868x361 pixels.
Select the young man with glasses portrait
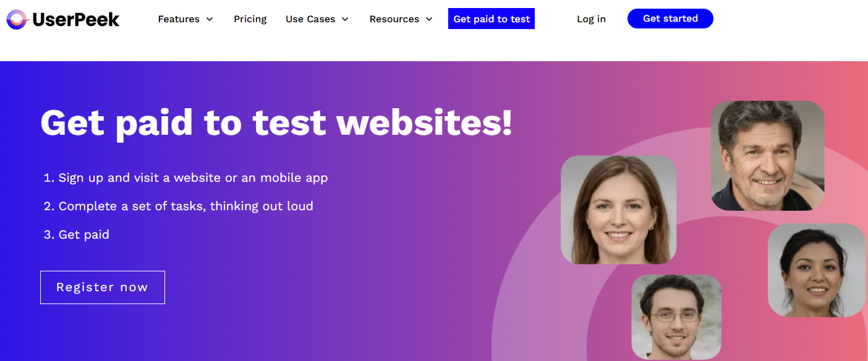click(x=676, y=317)
